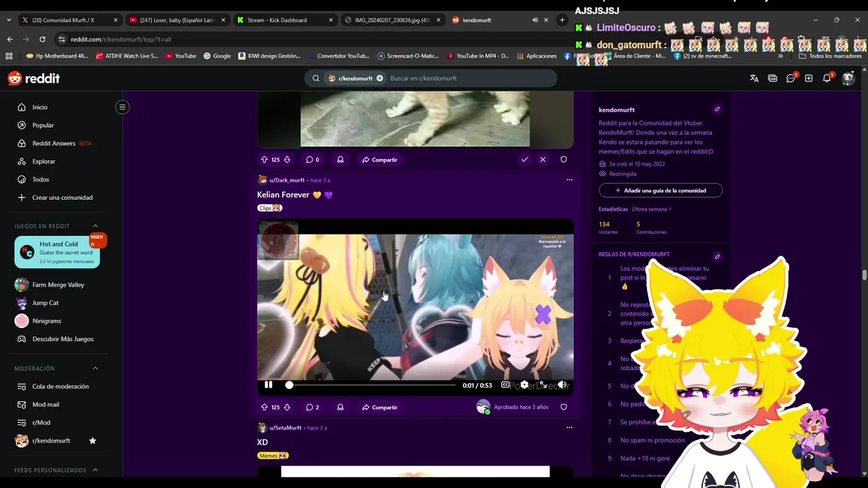The image size is (868, 488).
Task: Open u/SetaMurft profile link
Action: point(285,428)
